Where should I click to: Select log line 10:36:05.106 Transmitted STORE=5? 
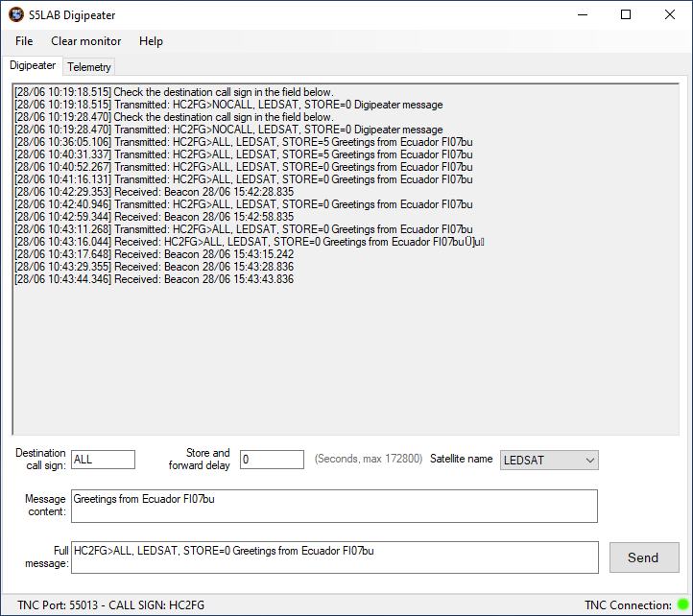tap(244, 142)
